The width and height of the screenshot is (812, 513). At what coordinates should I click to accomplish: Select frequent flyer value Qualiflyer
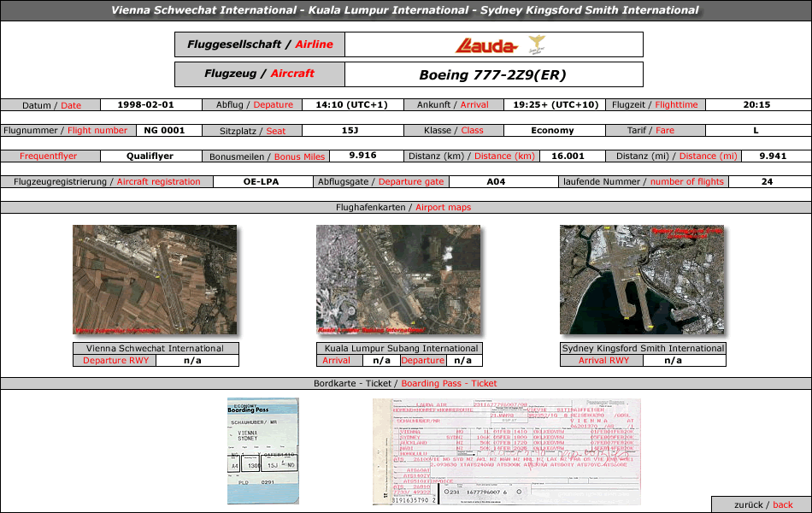pos(150,156)
